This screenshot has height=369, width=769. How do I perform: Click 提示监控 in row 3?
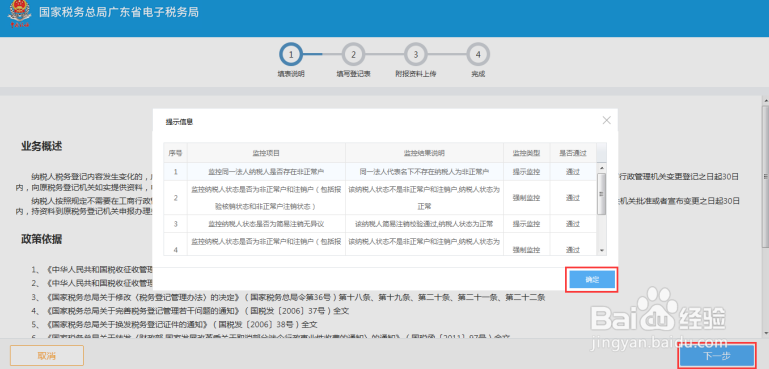pos(527,224)
